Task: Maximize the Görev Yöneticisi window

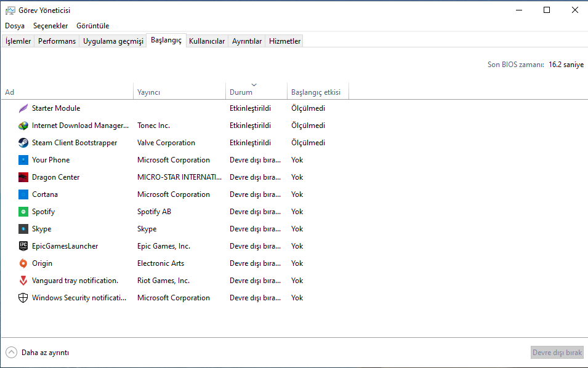Action: (547, 10)
